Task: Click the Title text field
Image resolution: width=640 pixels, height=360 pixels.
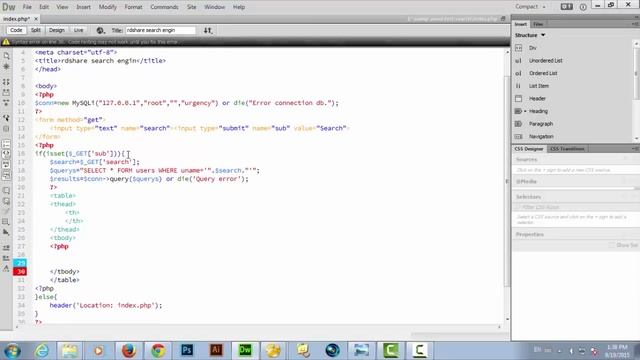Action: point(160,30)
